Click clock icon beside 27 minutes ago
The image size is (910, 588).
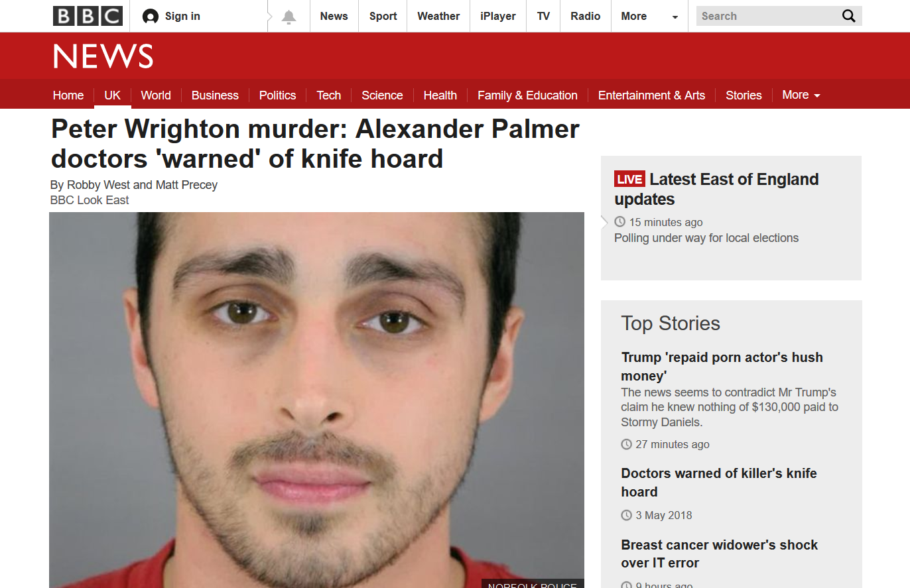(x=626, y=444)
